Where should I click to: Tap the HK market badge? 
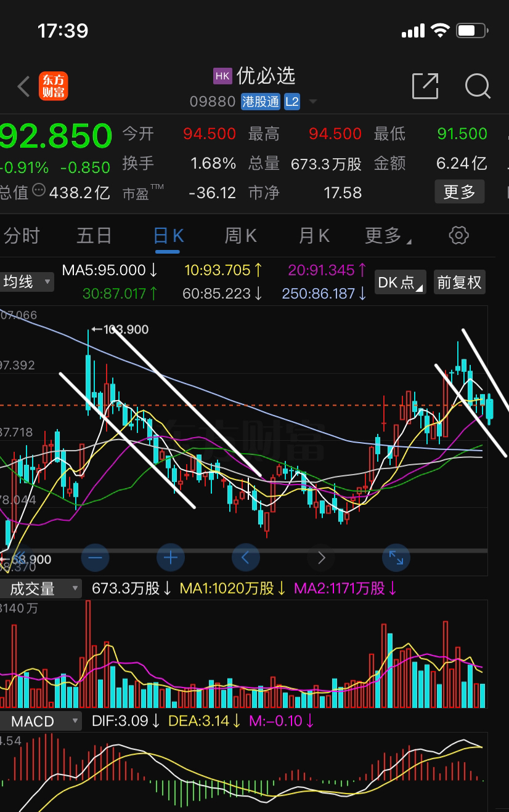tap(222, 76)
